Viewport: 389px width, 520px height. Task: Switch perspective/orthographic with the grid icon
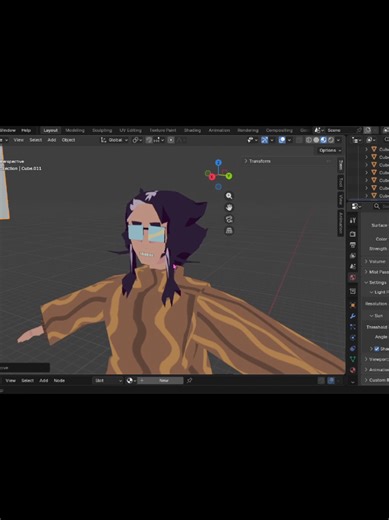pyautogui.click(x=229, y=231)
